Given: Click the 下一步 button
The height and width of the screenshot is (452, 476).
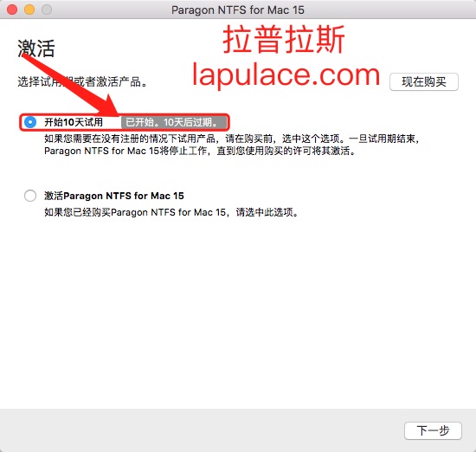Looking at the screenshot, I should [x=433, y=430].
